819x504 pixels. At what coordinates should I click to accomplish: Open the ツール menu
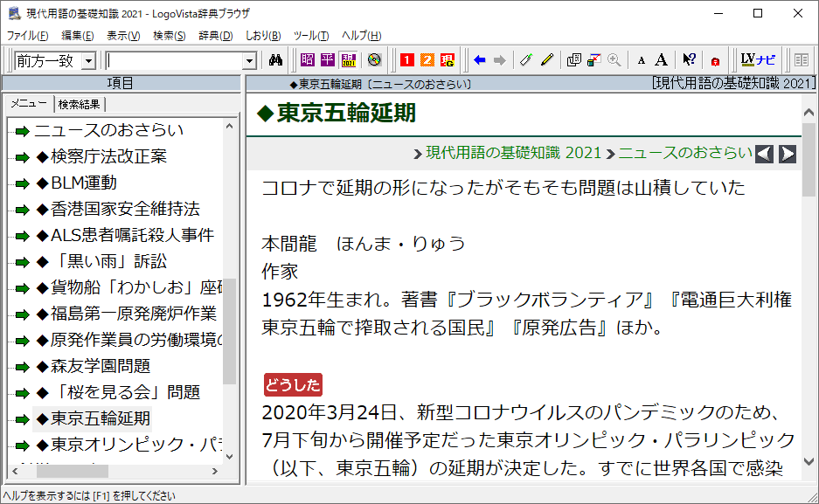point(311,36)
